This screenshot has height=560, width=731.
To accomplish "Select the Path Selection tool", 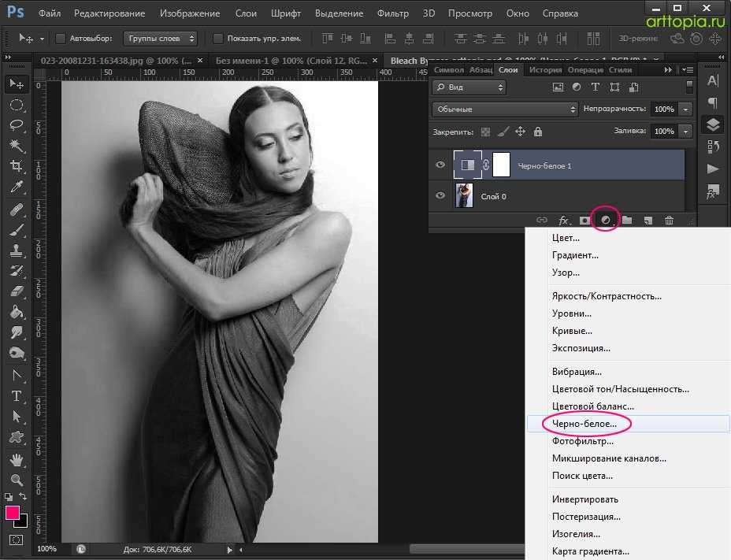I will tap(17, 417).
